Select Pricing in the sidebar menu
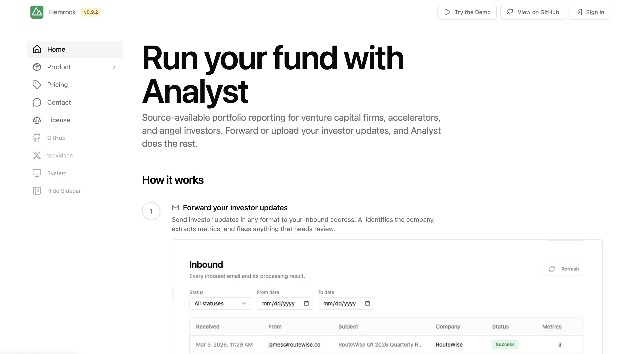Image resolution: width=644 pixels, height=354 pixels. tap(57, 85)
